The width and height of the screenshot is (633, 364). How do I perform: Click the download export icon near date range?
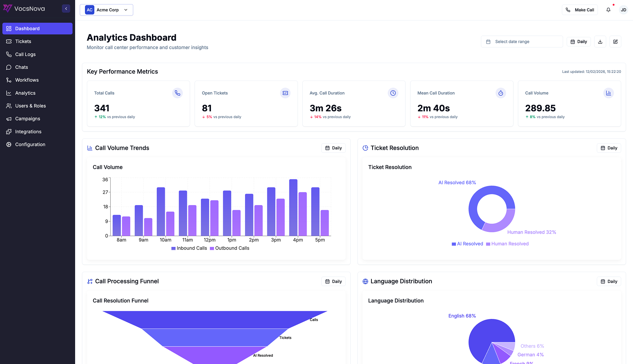(x=600, y=41)
